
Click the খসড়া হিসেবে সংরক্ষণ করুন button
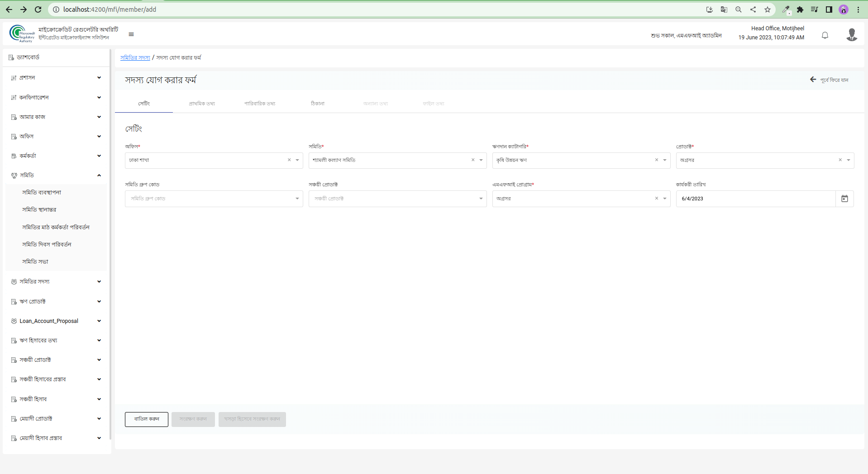252,419
